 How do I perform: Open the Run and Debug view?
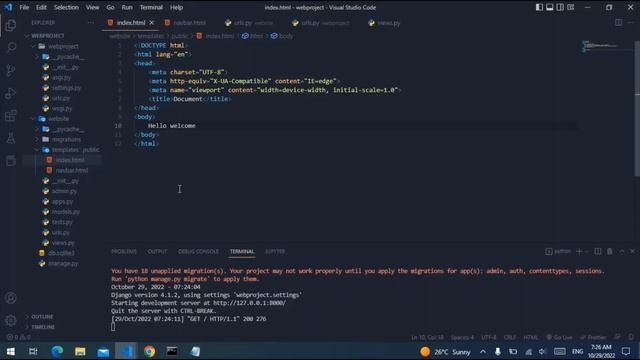(11, 93)
